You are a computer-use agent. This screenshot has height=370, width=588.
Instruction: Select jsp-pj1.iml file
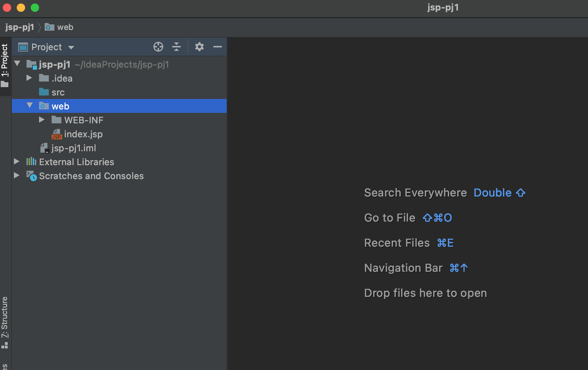click(x=119, y=148)
